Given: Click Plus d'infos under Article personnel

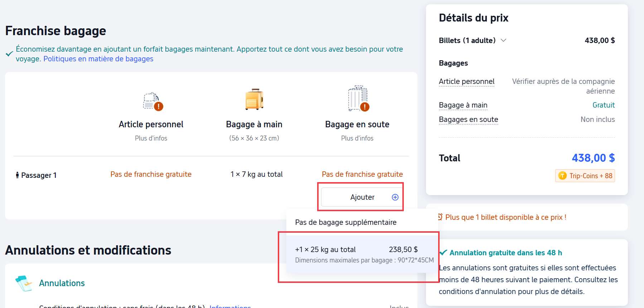Looking at the screenshot, I should 151,138.
